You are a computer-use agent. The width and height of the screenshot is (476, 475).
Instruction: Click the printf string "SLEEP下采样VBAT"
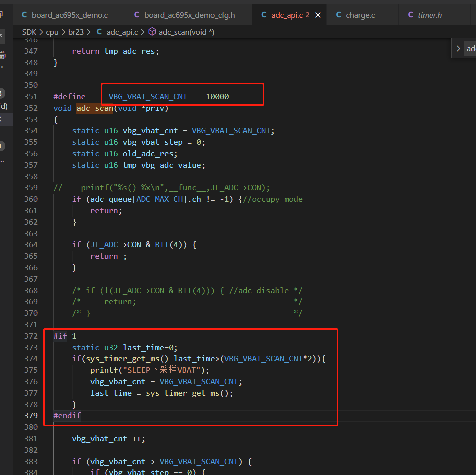pos(161,370)
